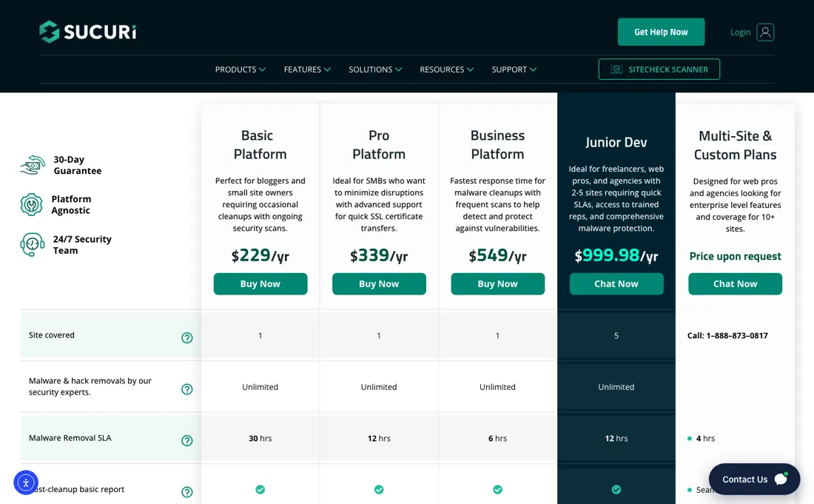Click Junior Dev post-cleanup report checkmark

[616, 489]
